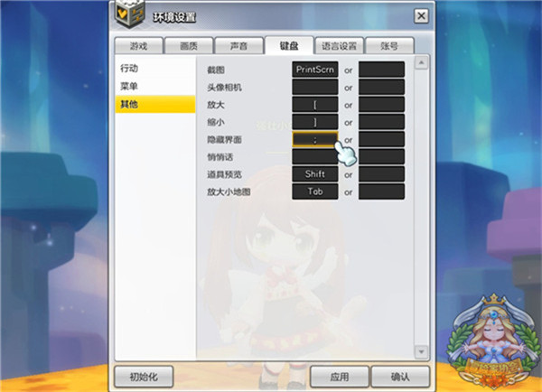The width and height of the screenshot is (542, 392).
Task: Select the empty primary key field for 头像相机
Action: point(315,87)
